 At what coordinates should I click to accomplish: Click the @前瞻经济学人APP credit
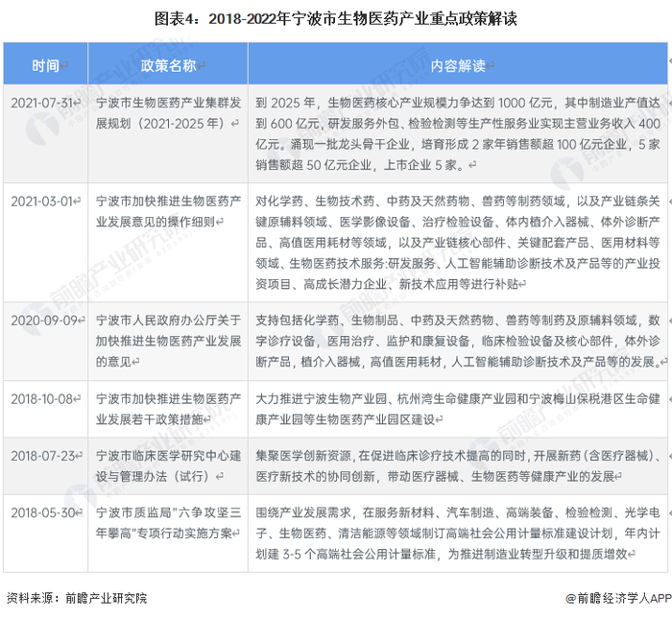(x=618, y=598)
